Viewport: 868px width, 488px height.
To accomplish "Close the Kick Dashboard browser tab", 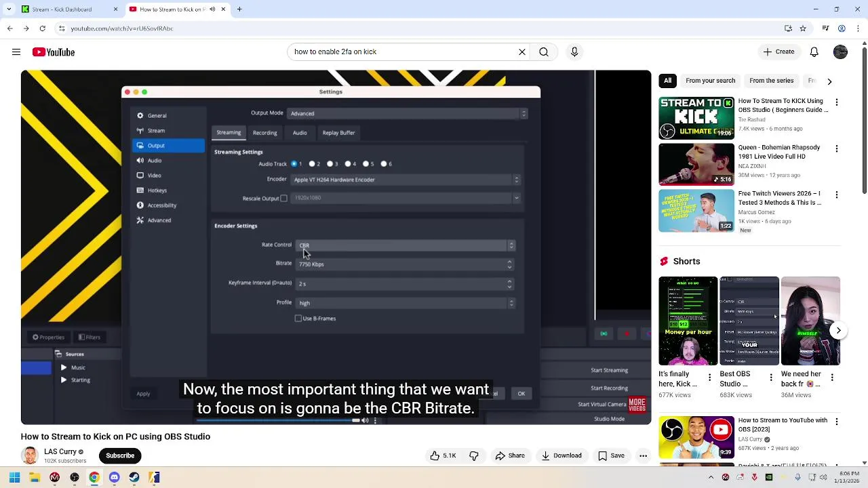I will tap(115, 9).
